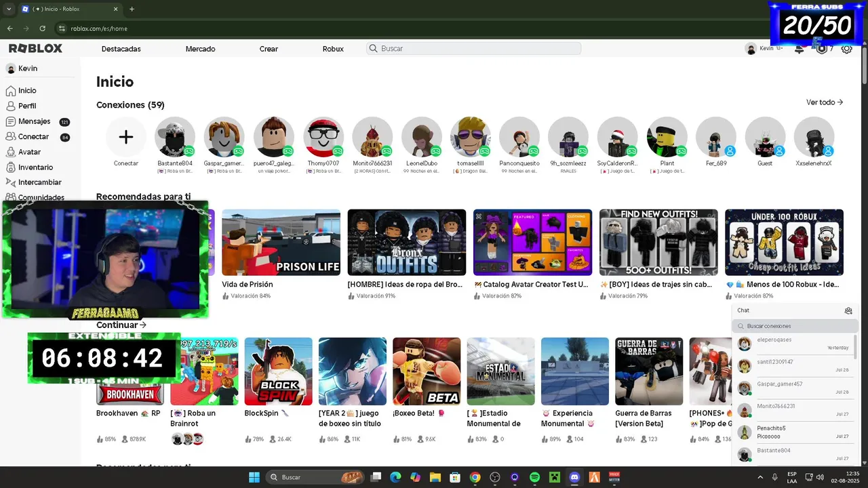Screen dimensions: 868x488
Task: Open Crear in the top menu
Action: coord(269,49)
